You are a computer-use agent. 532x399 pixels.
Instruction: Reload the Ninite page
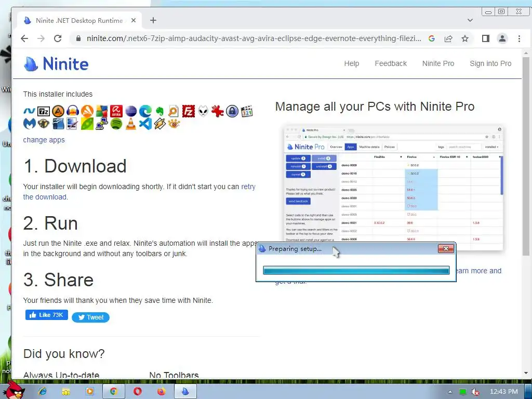pos(58,38)
